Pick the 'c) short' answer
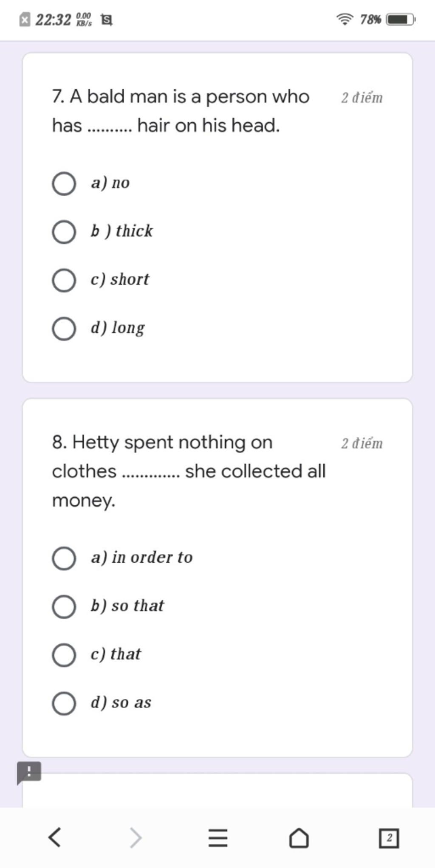The image size is (435, 868). [64, 281]
